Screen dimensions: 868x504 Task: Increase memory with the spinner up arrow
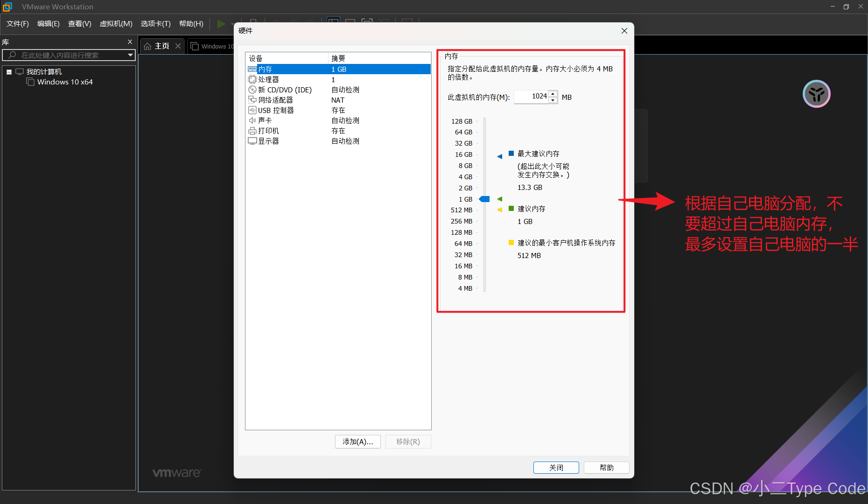[553, 94]
